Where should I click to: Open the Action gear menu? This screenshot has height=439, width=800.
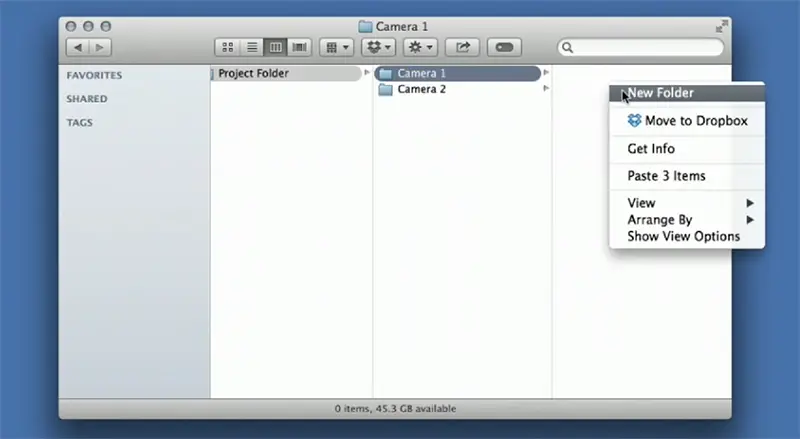coord(420,47)
